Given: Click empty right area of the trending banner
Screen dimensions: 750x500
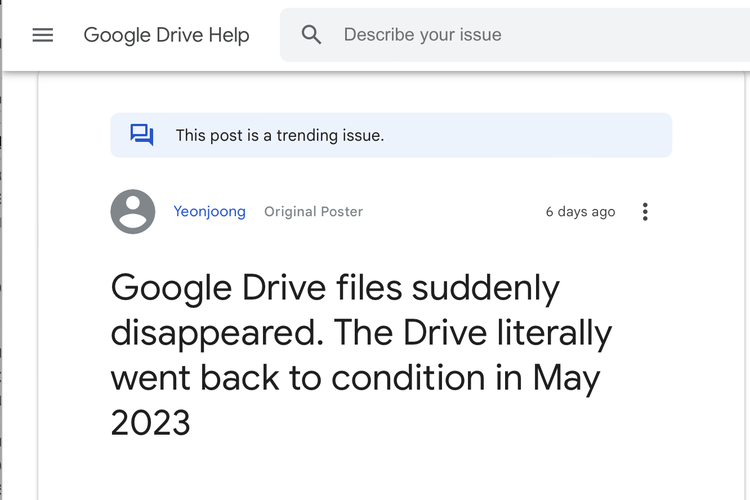Looking at the screenshot, I should 526,135.
